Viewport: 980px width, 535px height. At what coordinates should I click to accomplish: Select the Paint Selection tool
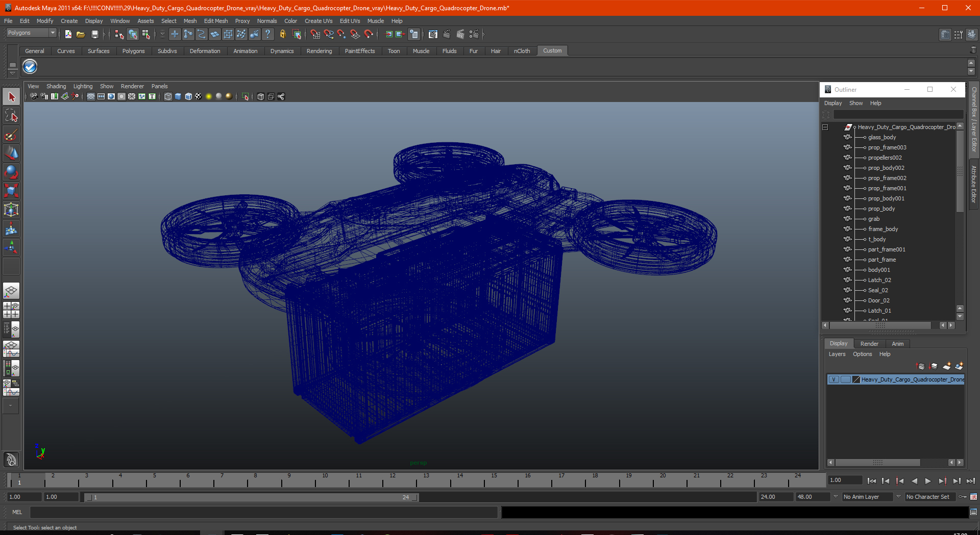[x=11, y=135]
